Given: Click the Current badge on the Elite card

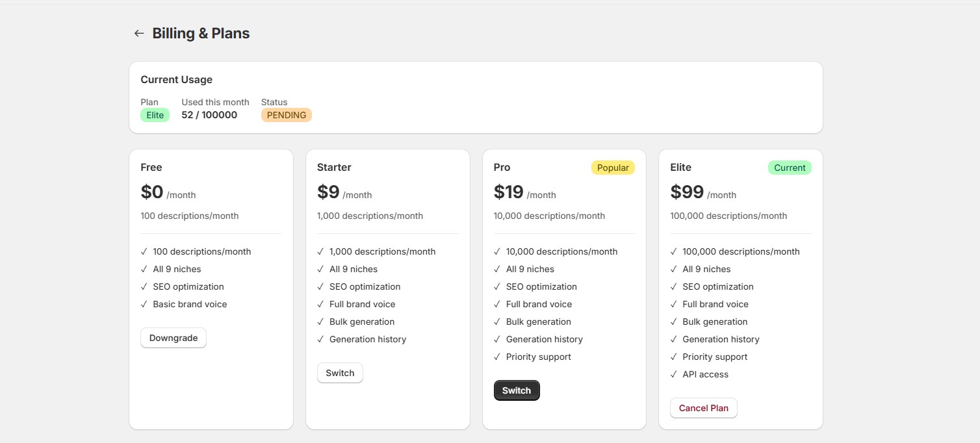Looking at the screenshot, I should (790, 167).
